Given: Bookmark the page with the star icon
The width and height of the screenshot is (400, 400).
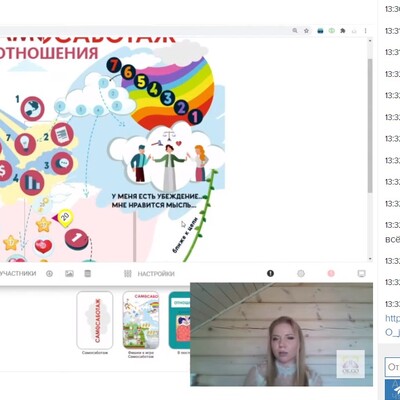Looking at the screenshot, I should [x=306, y=31].
